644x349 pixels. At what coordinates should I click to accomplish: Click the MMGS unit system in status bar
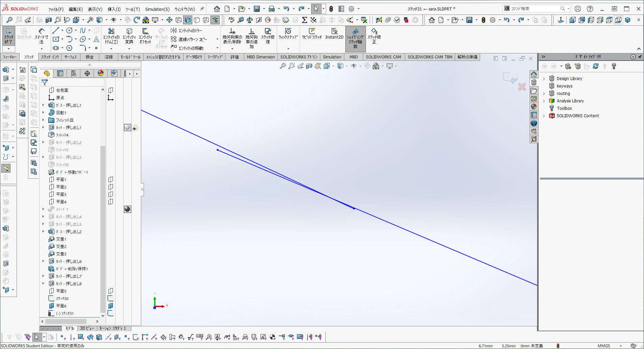click(604, 346)
